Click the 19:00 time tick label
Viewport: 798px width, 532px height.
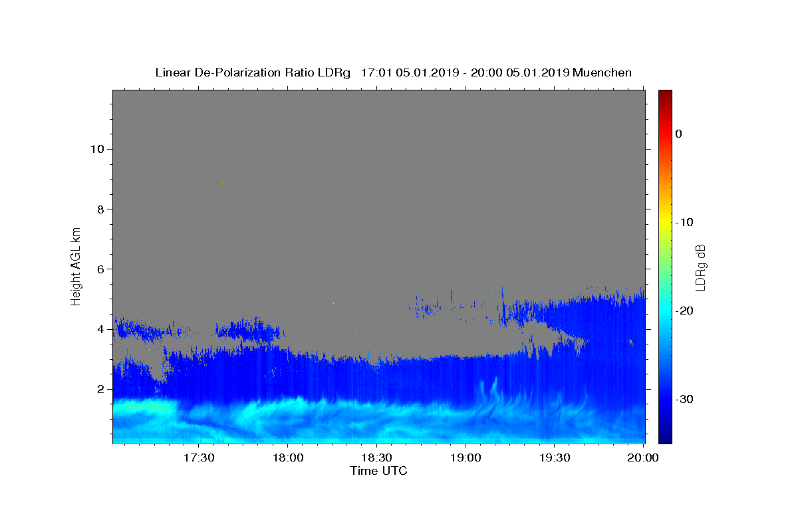coord(465,458)
